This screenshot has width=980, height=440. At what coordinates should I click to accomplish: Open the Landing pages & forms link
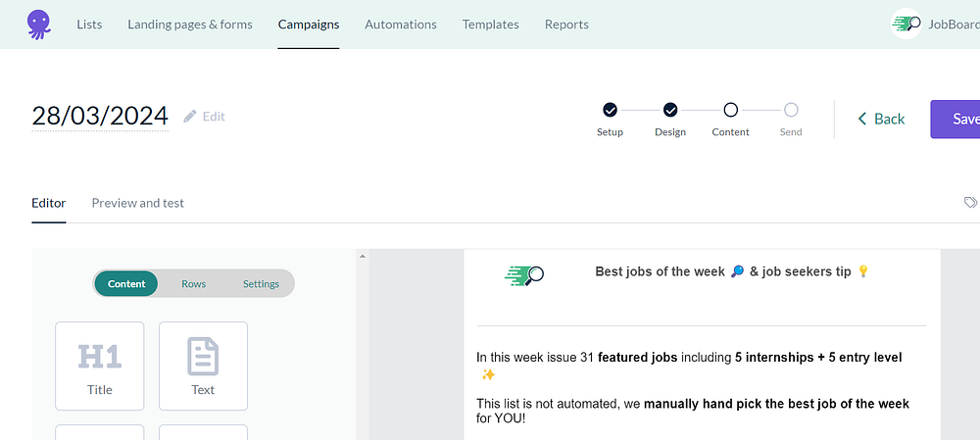pyautogui.click(x=190, y=24)
